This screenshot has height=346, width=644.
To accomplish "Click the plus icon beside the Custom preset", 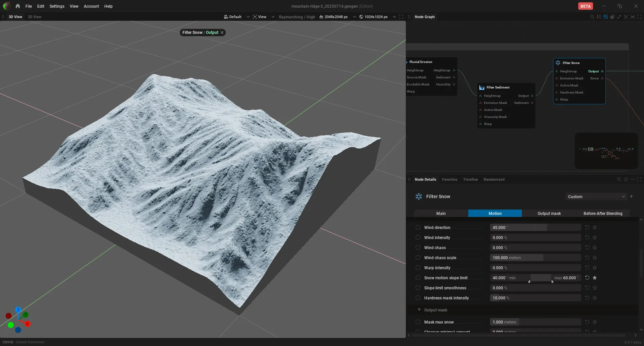I will point(631,196).
